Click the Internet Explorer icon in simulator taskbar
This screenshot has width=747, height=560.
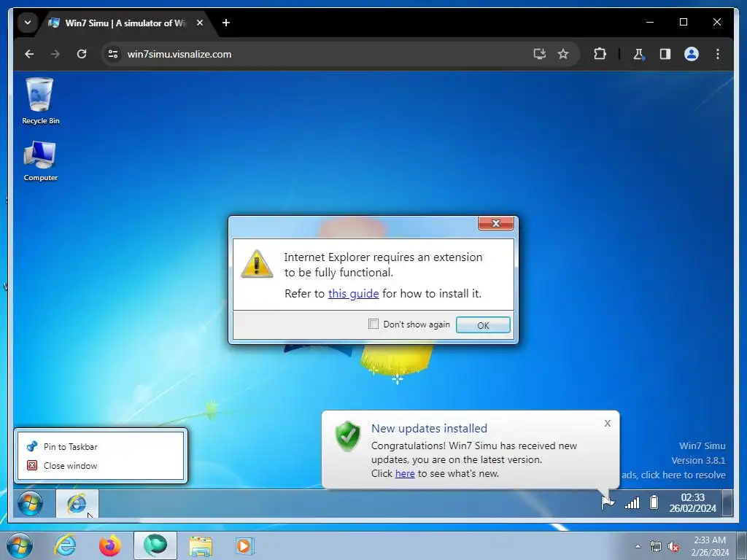tap(77, 503)
